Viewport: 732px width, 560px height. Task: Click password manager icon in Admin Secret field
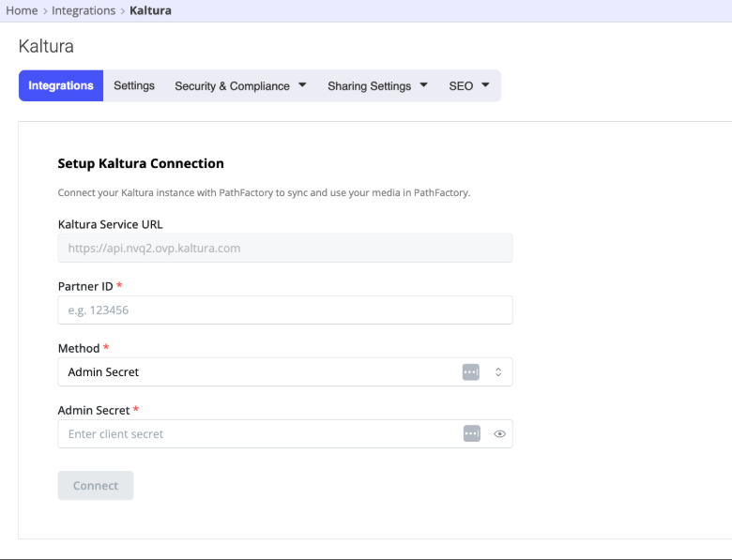coord(471,433)
